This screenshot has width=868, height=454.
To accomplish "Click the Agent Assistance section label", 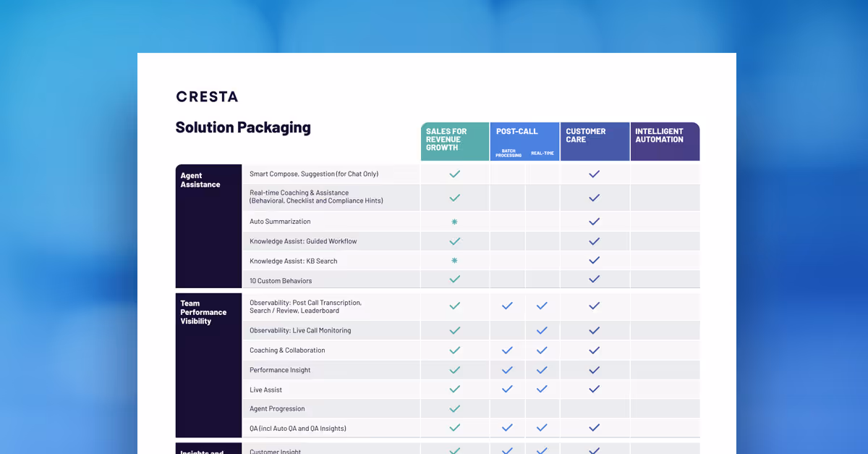I will (x=200, y=180).
